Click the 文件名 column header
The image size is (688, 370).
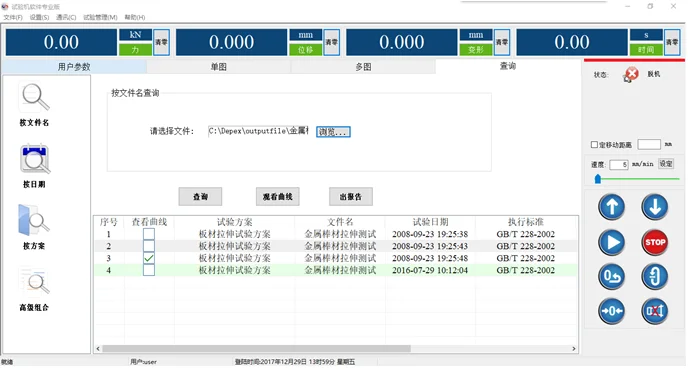point(340,222)
